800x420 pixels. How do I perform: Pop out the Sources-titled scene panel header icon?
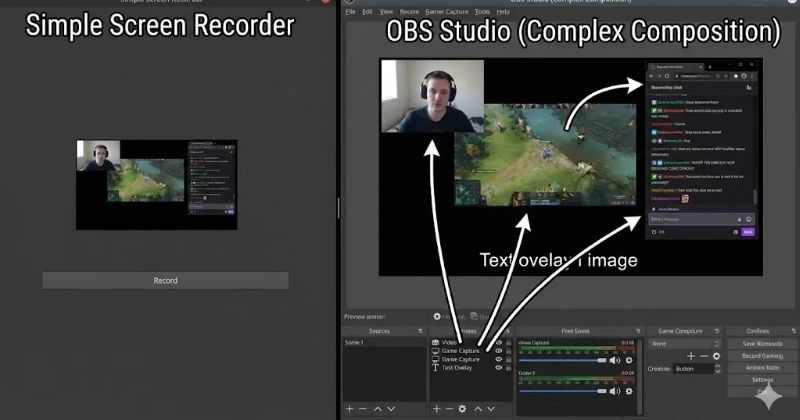(420, 331)
